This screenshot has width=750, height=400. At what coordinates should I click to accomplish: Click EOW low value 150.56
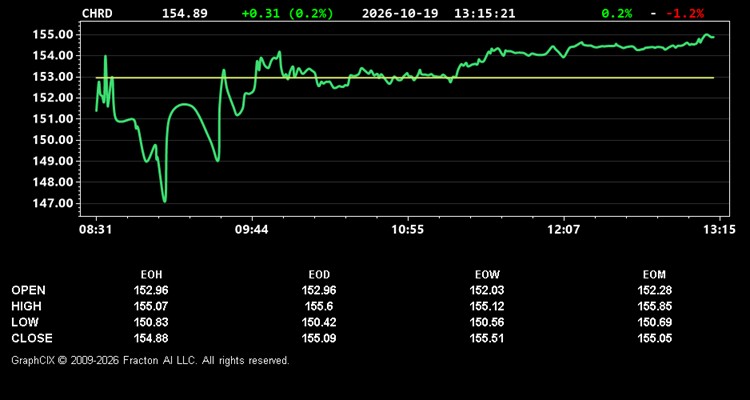point(487,322)
